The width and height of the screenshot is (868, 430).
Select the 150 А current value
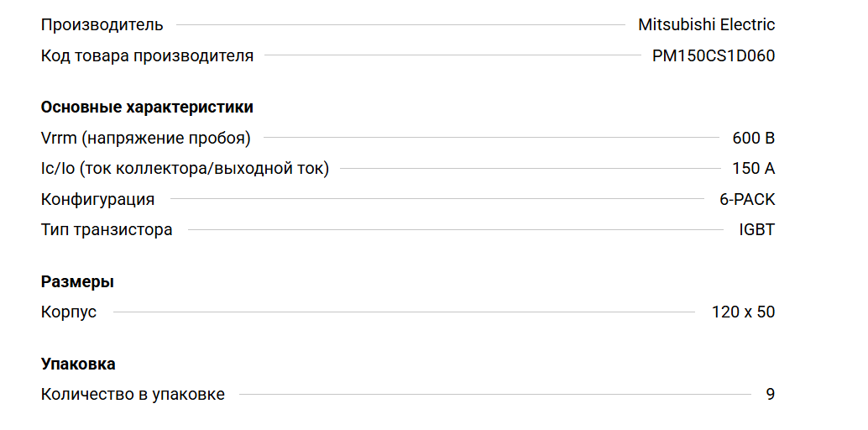pyautogui.click(x=753, y=169)
